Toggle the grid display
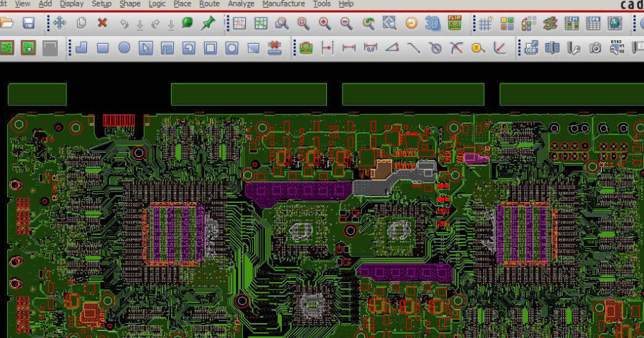The width and height of the screenshot is (644, 338). (485, 23)
